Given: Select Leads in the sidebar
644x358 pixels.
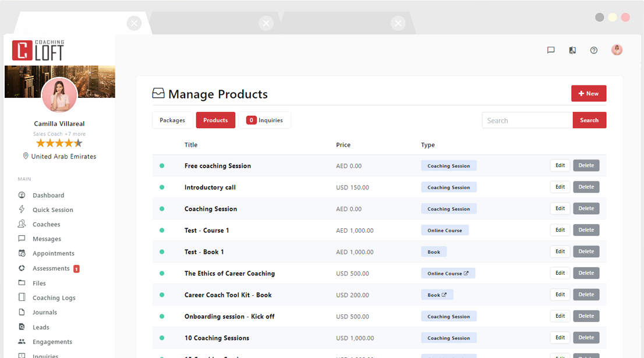Looking at the screenshot, I should [40, 327].
